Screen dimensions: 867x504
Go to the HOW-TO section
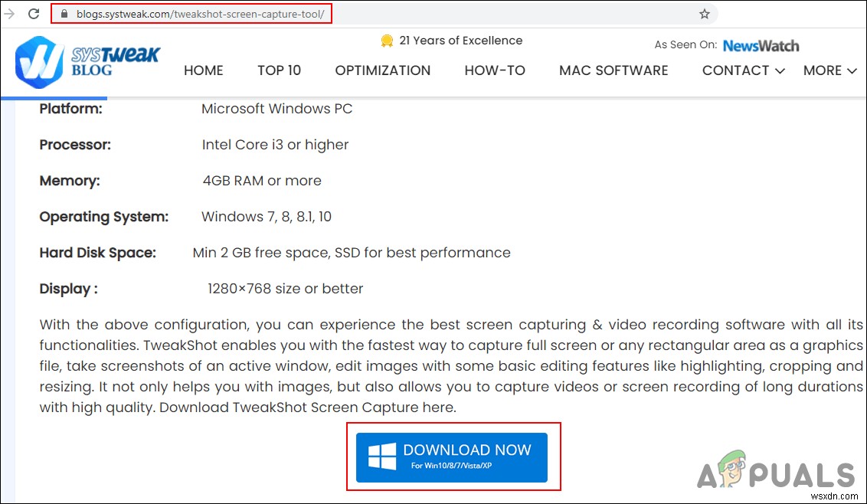(x=494, y=70)
